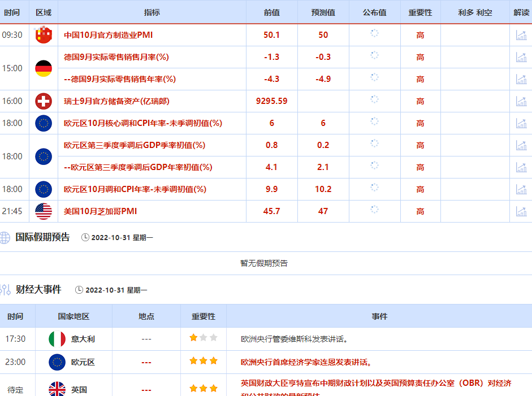
Task: Open 德国9月实际零售销售月率 indicator link
Action: click(x=116, y=57)
